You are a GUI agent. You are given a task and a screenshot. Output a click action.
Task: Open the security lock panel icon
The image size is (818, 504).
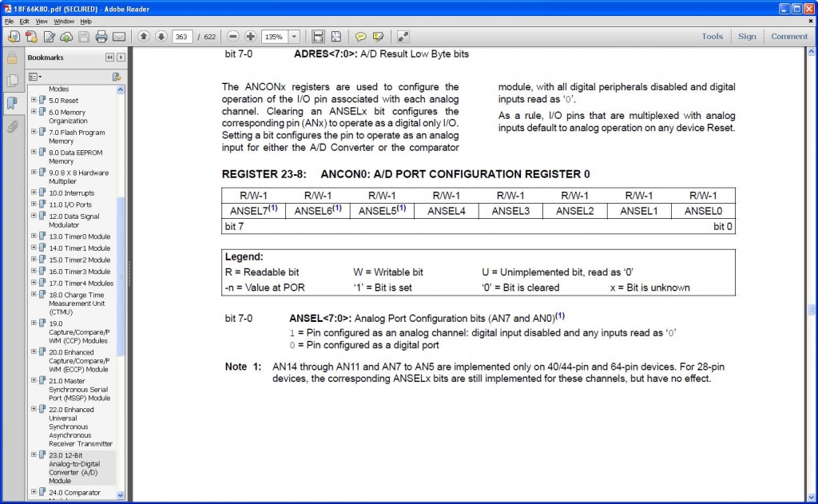[12, 58]
